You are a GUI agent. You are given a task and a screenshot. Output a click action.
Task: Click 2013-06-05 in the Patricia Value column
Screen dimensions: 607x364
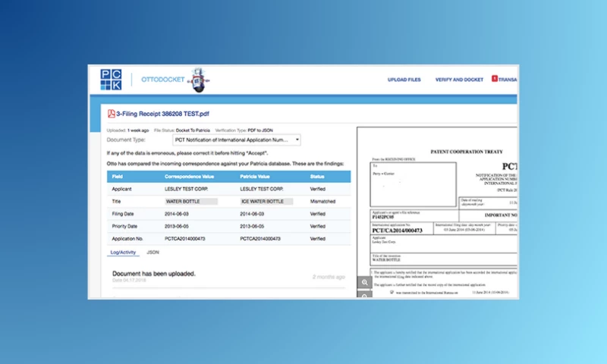point(252,226)
